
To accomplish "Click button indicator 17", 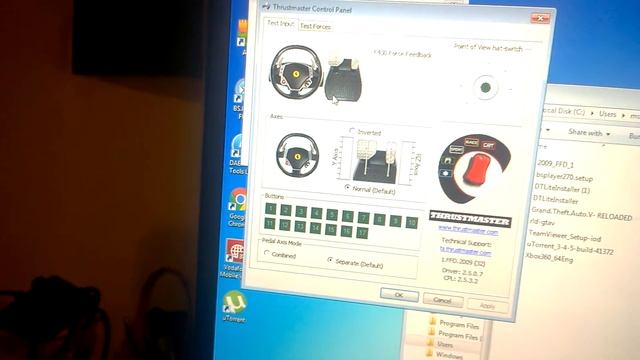I will tap(362, 233).
